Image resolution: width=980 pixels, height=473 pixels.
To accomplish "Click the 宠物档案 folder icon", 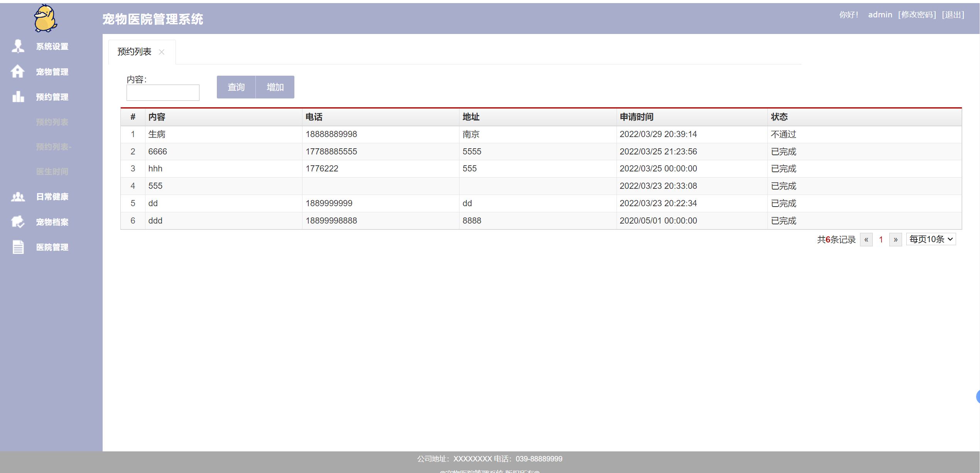I will [18, 222].
